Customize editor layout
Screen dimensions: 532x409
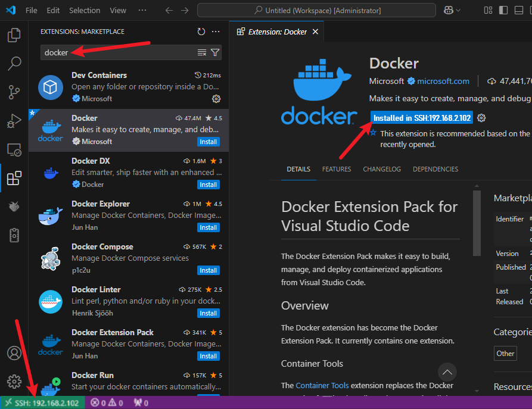pos(489,11)
